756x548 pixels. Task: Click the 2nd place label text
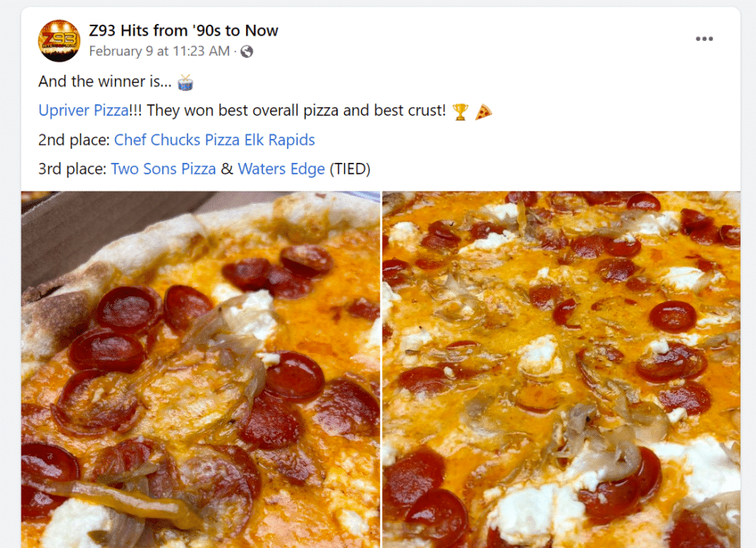point(72,140)
